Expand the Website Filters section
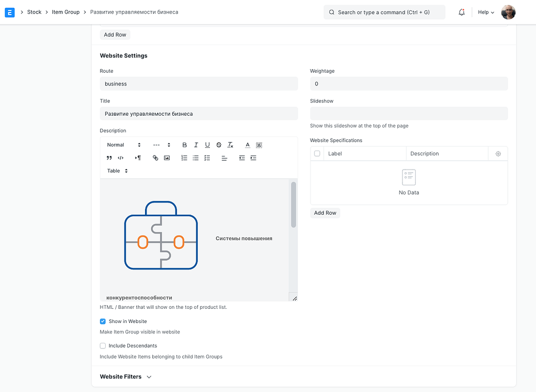536x392 pixels. click(x=126, y=376)
